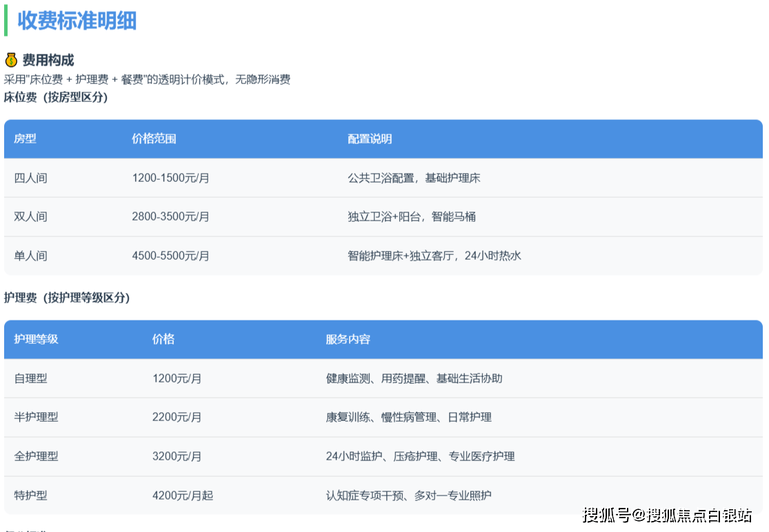Click the 双人间 price 2800-3500元/月
769x532 pixels.
pyautogui.click(x=170, y=216)
